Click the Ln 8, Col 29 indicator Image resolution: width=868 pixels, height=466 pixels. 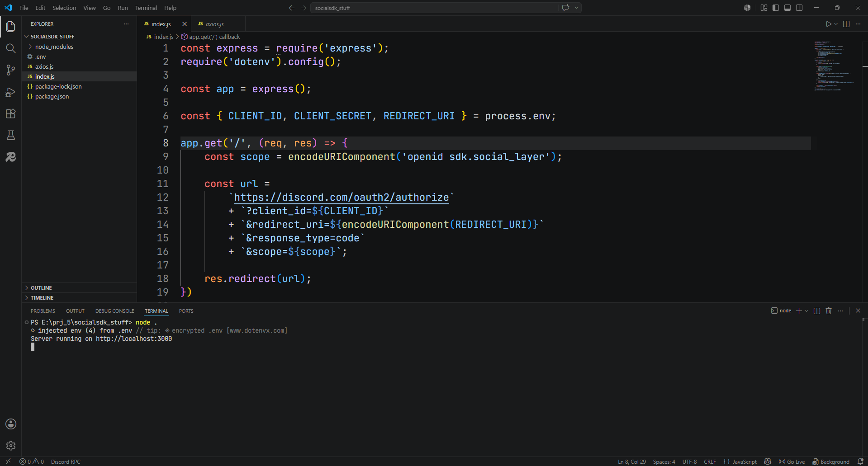click(632, 461)
